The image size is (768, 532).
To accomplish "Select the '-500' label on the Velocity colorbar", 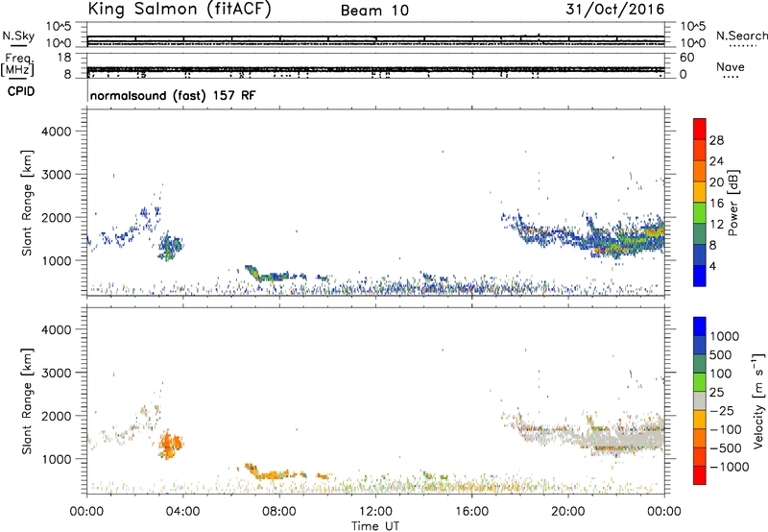I will click(726, 448).
